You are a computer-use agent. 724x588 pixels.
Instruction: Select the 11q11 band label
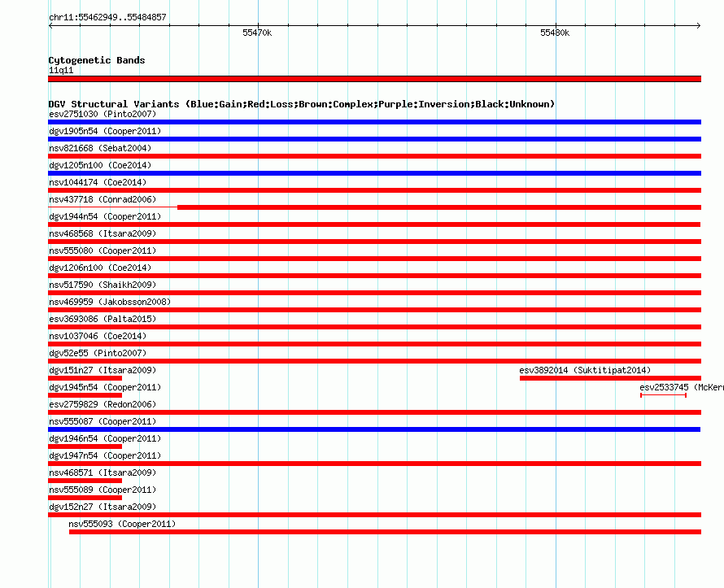(61, 70)
